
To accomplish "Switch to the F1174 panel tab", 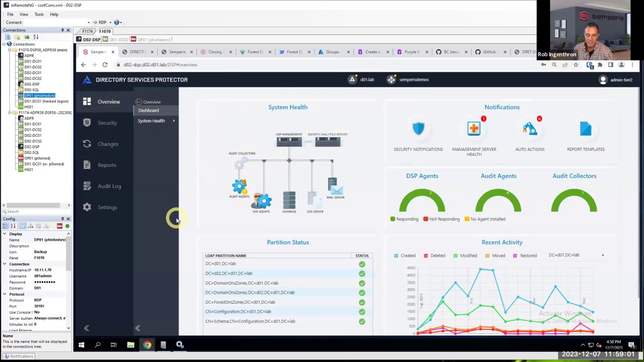I will click(x=88, y=31).
